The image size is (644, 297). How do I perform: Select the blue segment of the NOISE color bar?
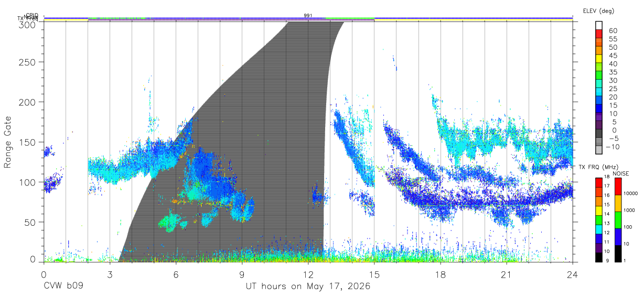click(x=618, y=237)
